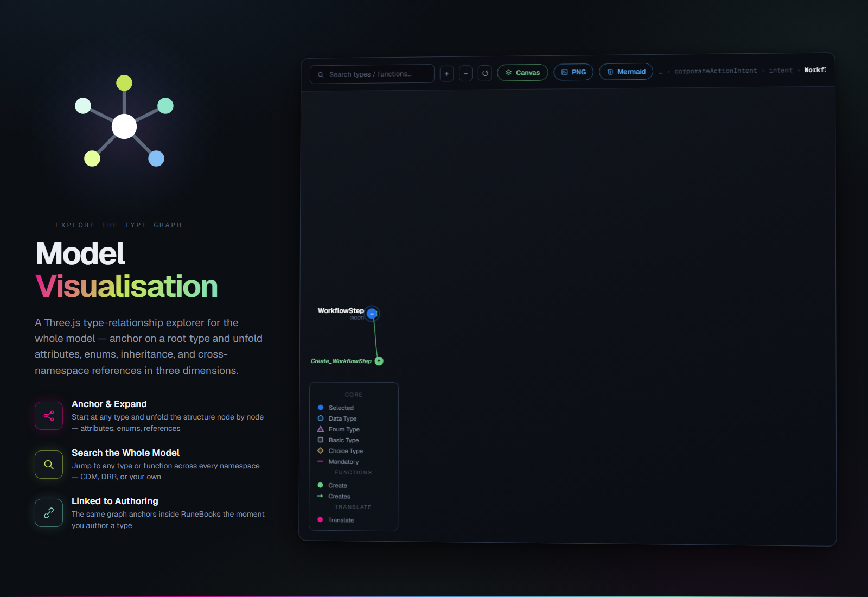Click the Linked to Authoring link icon
This screenshot has height=597, width=868.
point(49,513)
